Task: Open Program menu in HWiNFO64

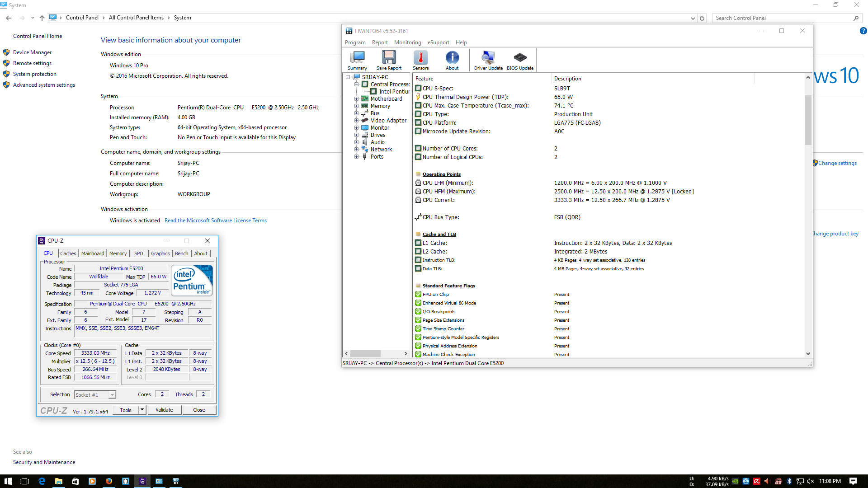Action: click(355, 42)
